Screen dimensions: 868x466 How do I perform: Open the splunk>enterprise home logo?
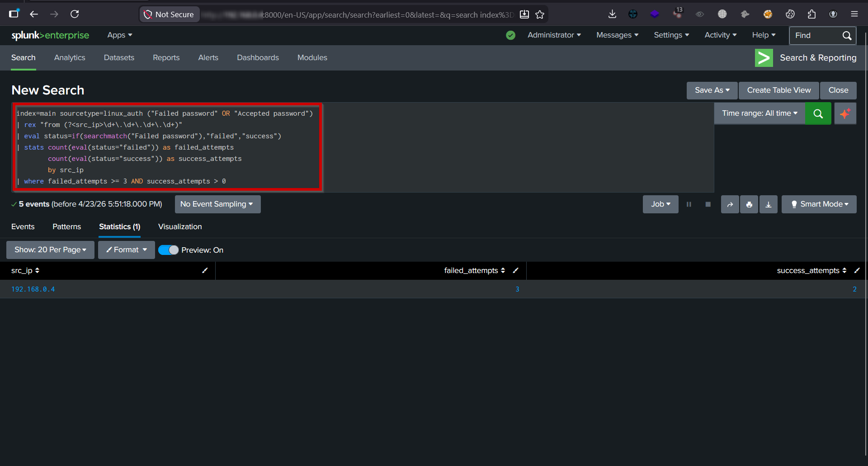point(50,35)
